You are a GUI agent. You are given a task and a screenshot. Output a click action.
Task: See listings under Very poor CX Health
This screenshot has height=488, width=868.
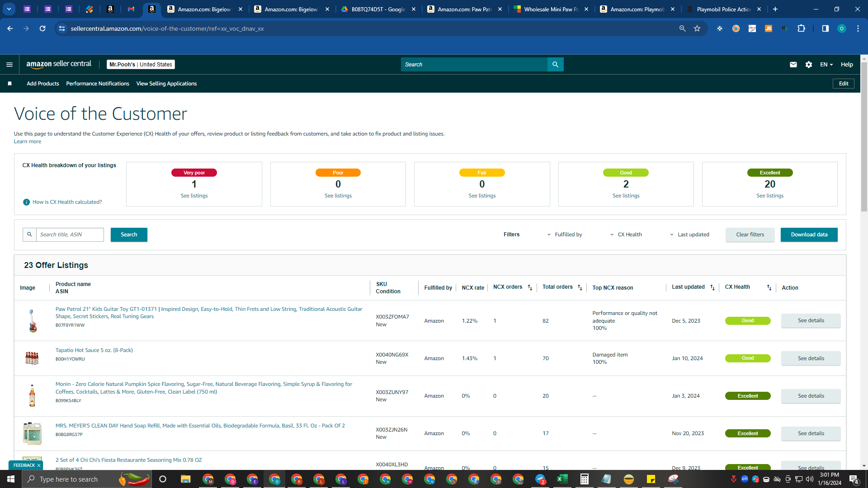click(194, 196)
